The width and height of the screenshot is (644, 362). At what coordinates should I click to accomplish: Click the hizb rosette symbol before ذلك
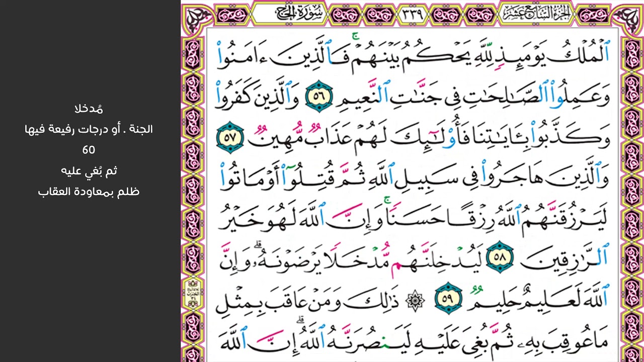[x=415, y=301]
